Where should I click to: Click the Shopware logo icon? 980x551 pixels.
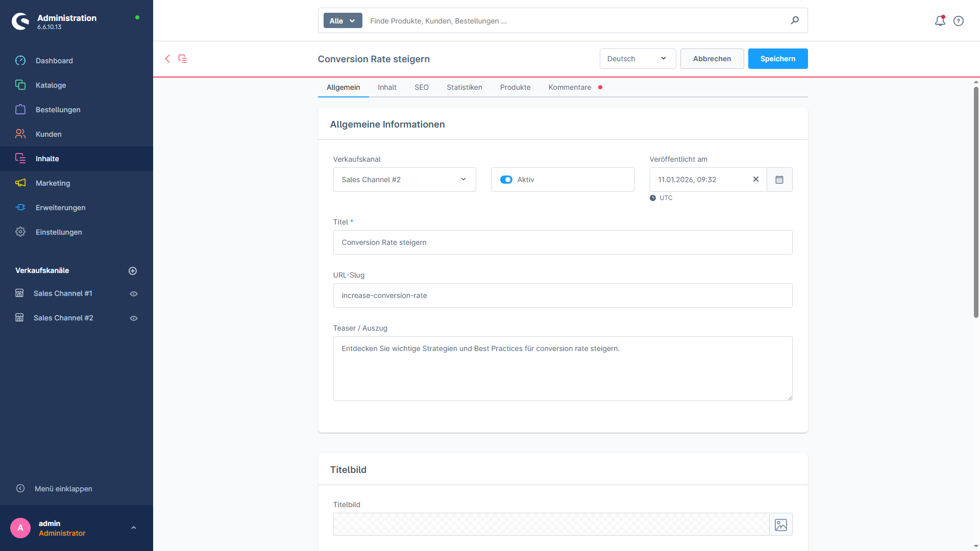click(x=20, y=21)
